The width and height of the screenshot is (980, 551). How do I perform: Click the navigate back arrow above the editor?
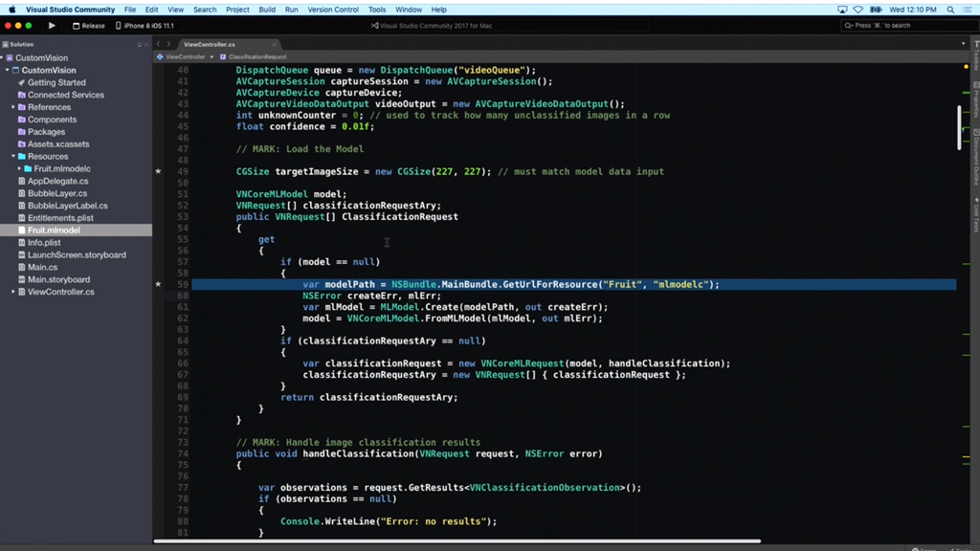click(159, 44)
